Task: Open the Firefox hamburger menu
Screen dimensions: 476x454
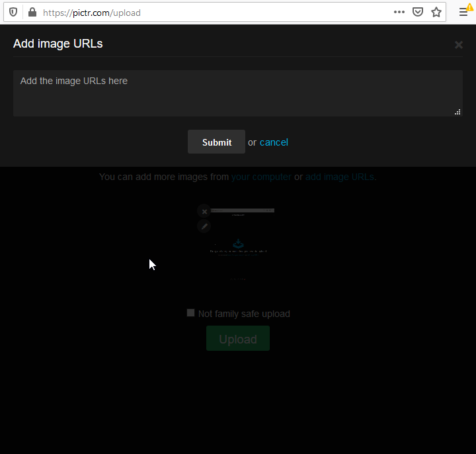Action: tap(463, 12)
